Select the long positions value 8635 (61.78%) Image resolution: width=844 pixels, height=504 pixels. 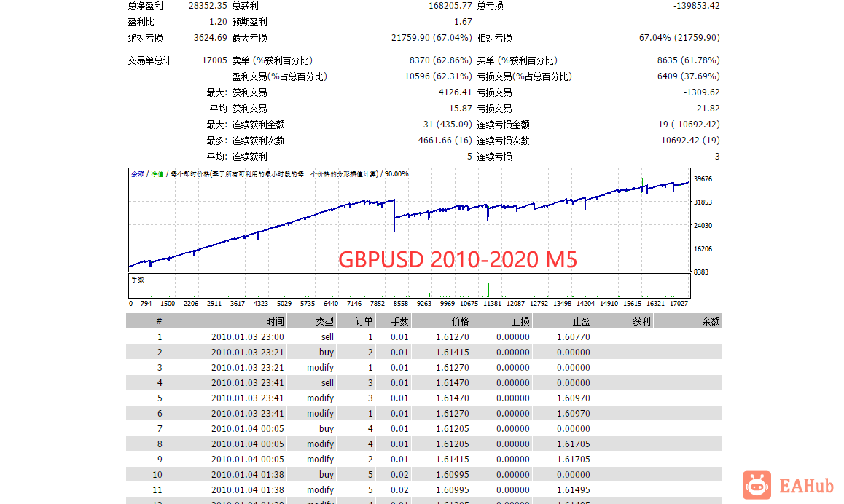689,60
